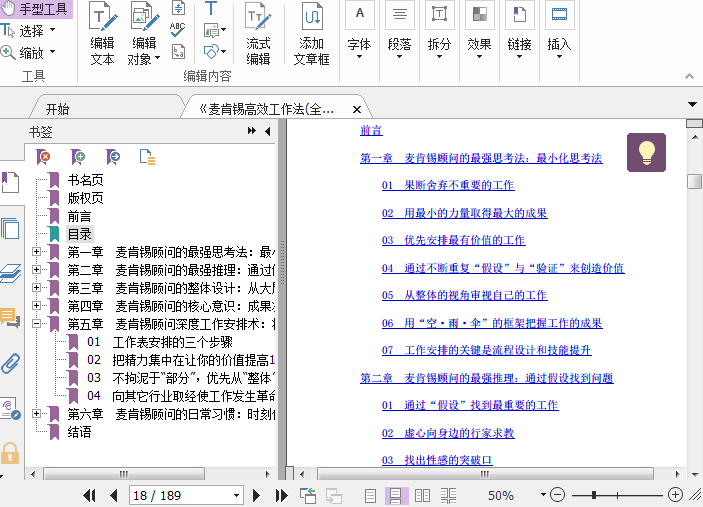Open the 选择 tool dropdown

(x=52, y=30)
